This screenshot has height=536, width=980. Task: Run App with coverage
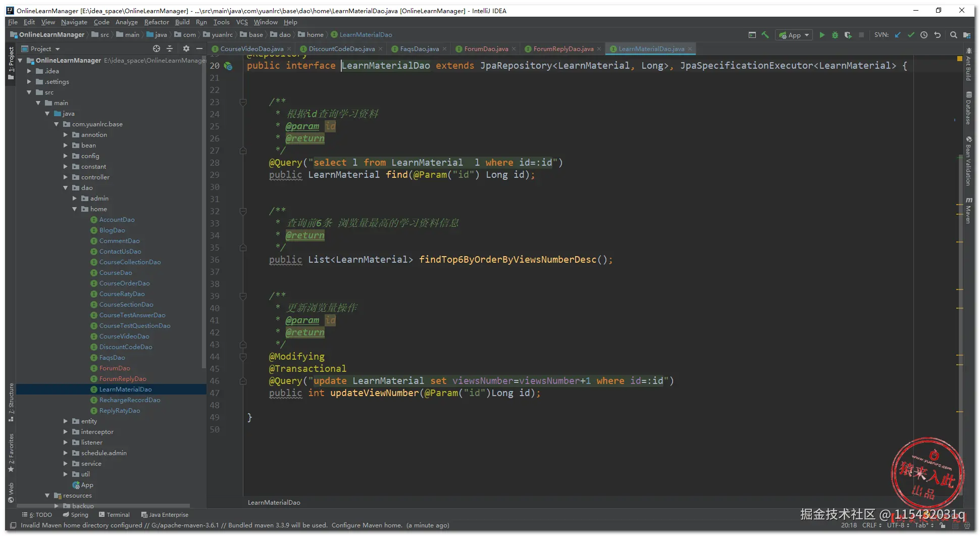[x=848, y=35]
